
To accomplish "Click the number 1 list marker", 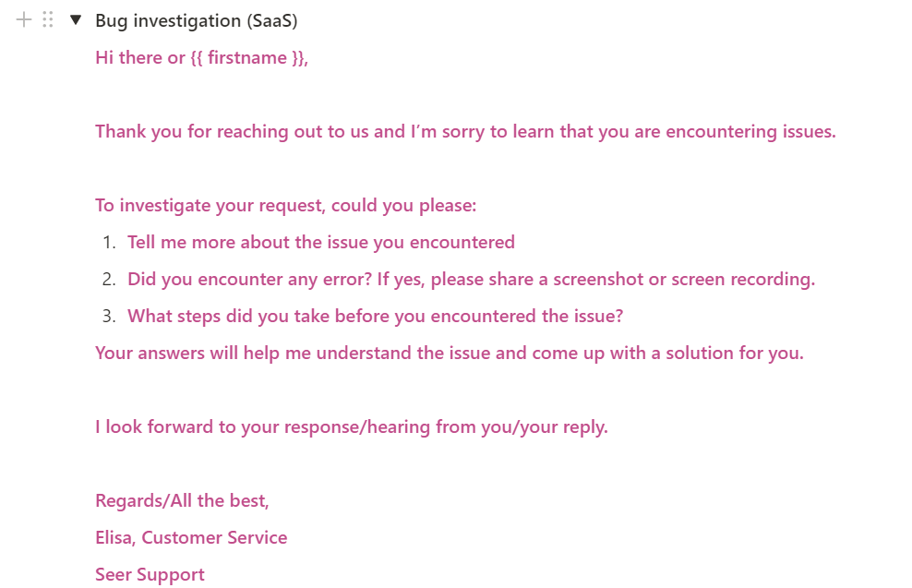I will (109, 242).
